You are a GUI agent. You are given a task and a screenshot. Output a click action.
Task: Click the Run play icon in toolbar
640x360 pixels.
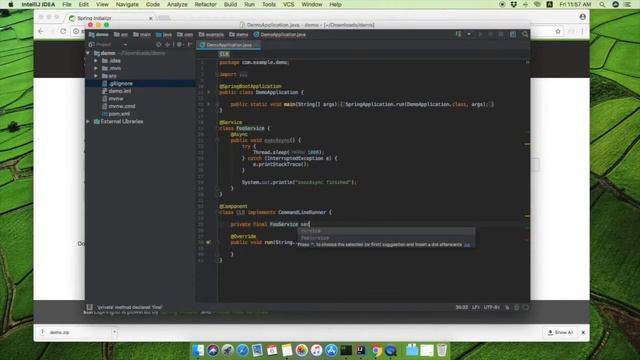point(480,35)
